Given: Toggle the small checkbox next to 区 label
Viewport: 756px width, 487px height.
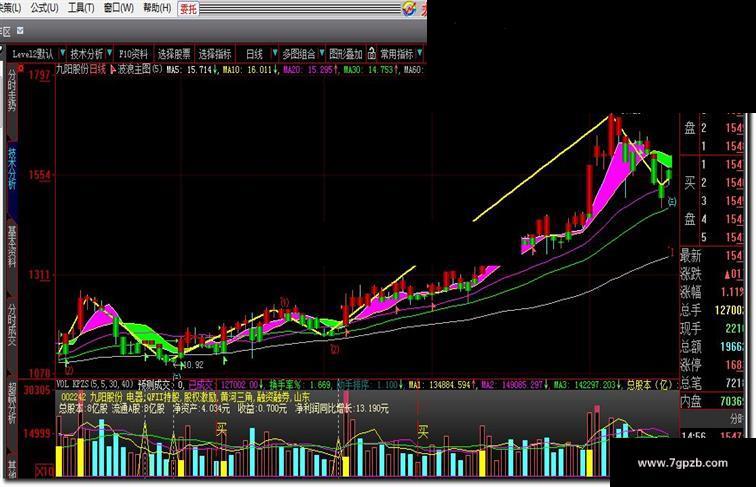Looking at the screenshot, I should pyautogui.click(x=20, y=30).
